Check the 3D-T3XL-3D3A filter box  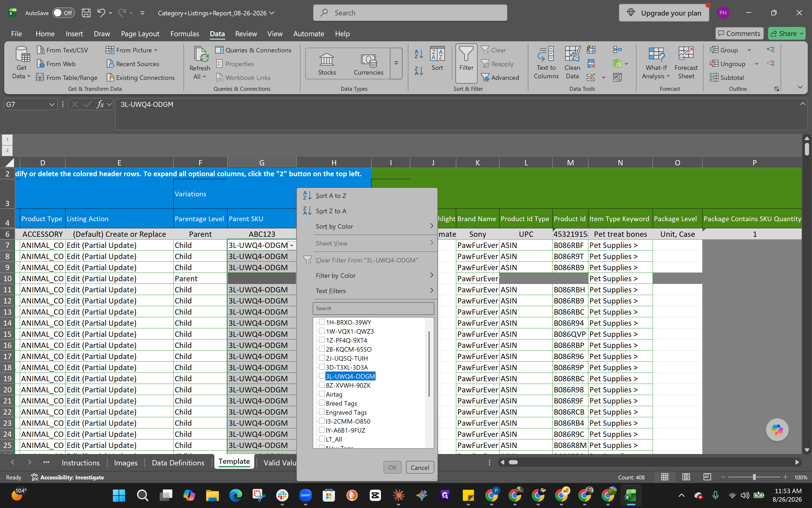coord(322,367)
